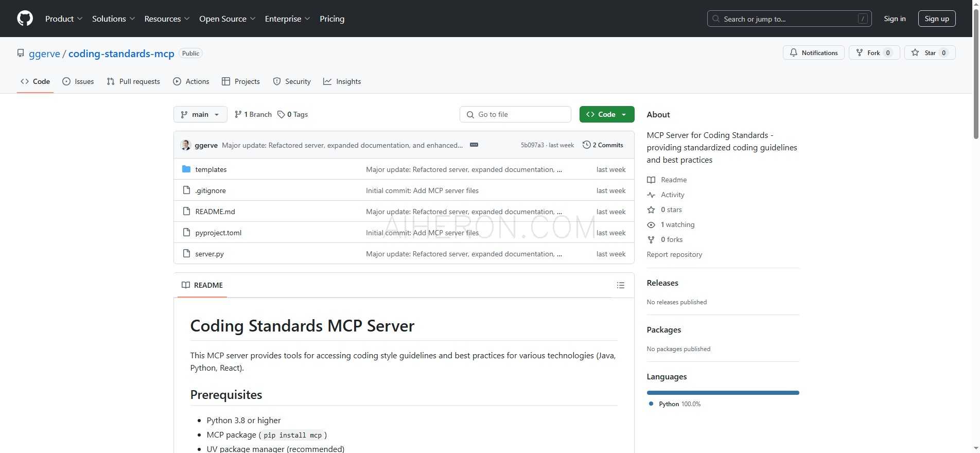
Task: Click the branch icon next to 1 Branch
Action: 238,114
